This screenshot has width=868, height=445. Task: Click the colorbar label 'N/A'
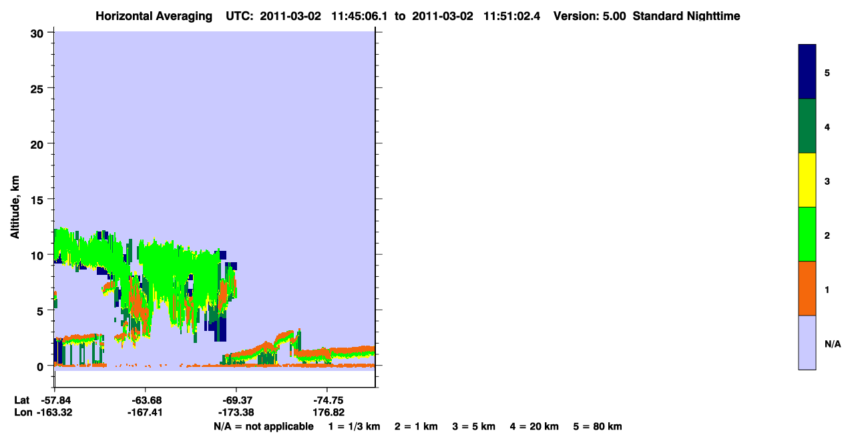[833, 344]
